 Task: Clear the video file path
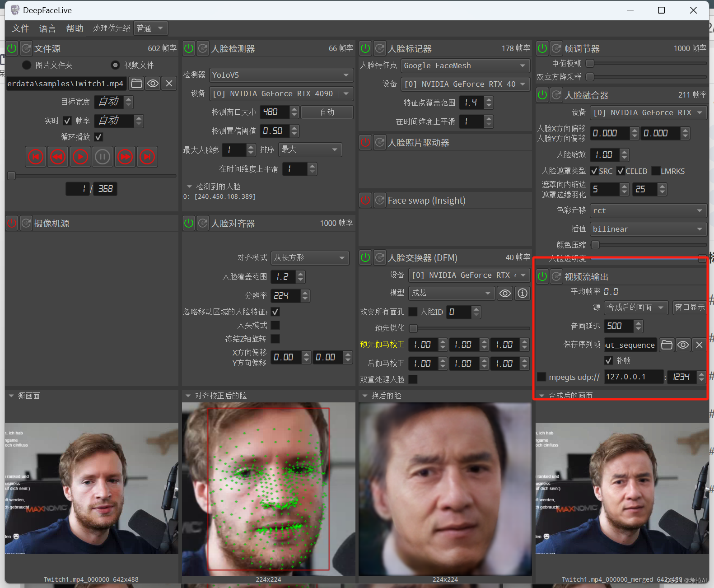169,83
